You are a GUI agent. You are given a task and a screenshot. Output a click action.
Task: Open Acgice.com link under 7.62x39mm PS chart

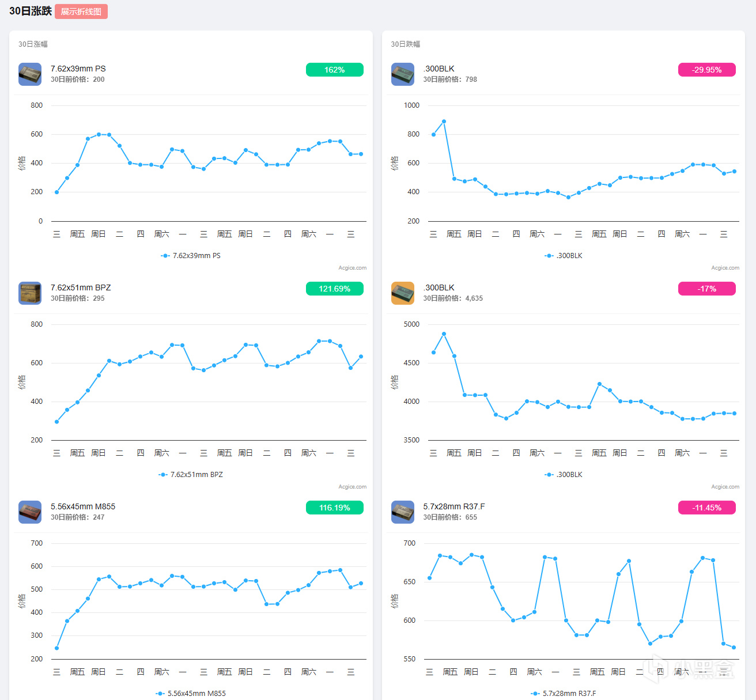coord(352,268)
